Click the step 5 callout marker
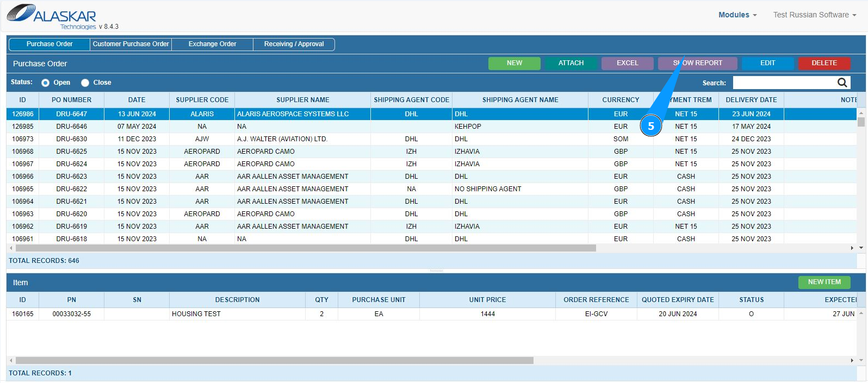Screen dimensions: 868x383 pos(650,126)
